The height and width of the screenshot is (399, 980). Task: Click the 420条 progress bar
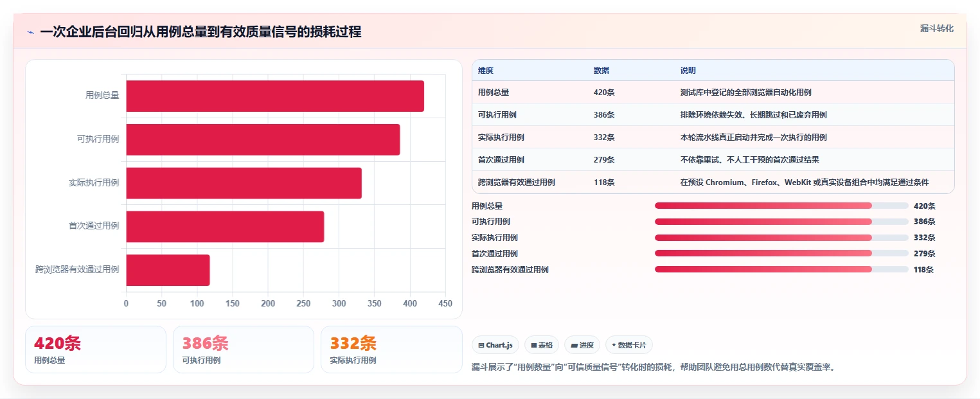click(x=781, y=206)
